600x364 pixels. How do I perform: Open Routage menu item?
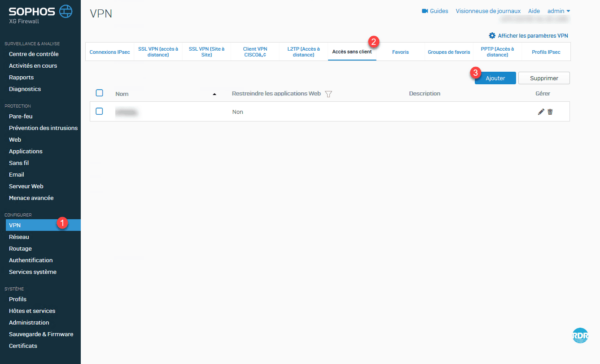[20, 248]
